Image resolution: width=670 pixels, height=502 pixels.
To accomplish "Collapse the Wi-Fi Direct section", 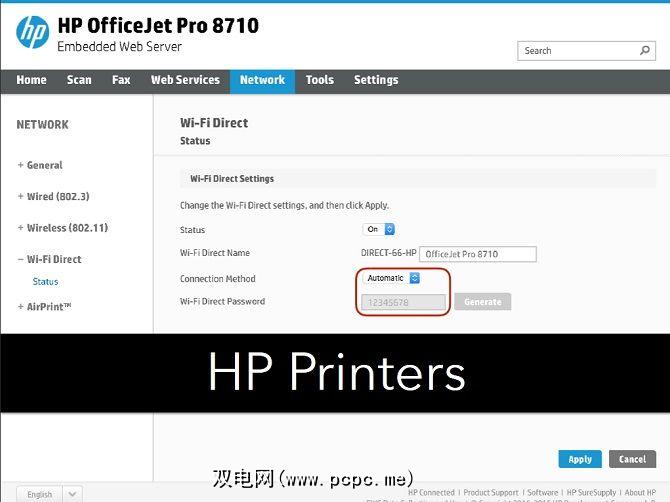I will coord(50,259).
